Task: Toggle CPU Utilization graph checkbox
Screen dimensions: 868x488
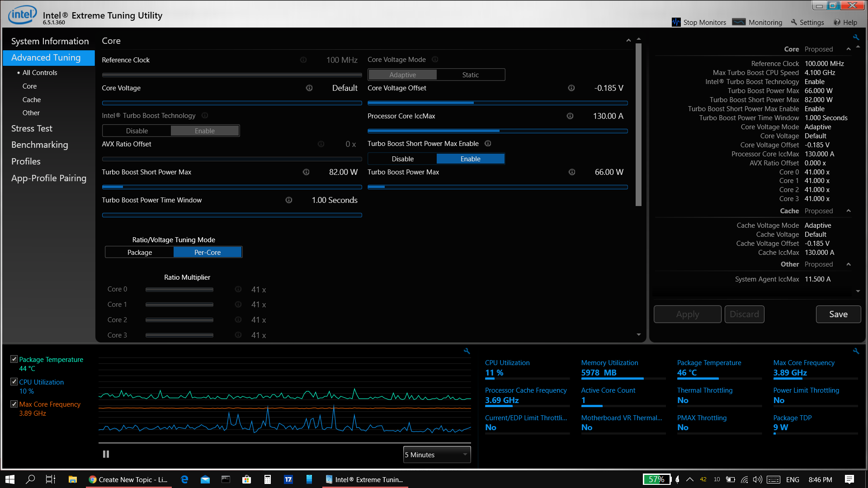Action: tap(14, 382)
